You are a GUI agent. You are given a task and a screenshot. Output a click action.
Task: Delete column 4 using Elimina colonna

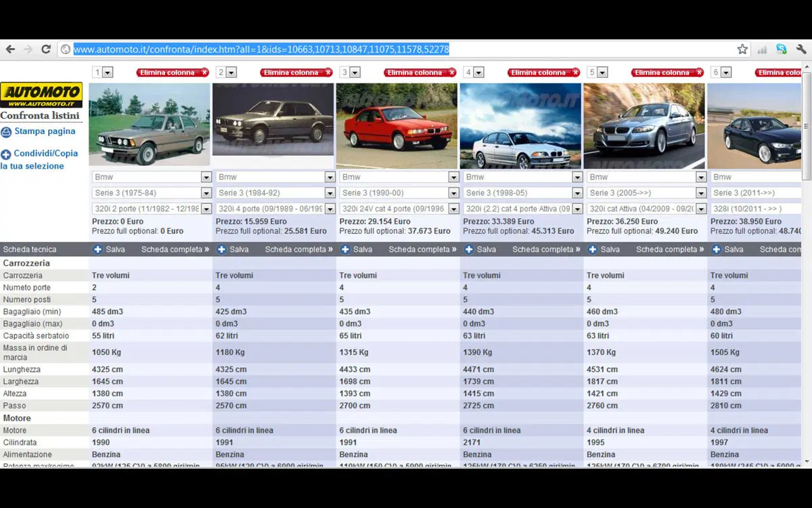click(544, 72)
